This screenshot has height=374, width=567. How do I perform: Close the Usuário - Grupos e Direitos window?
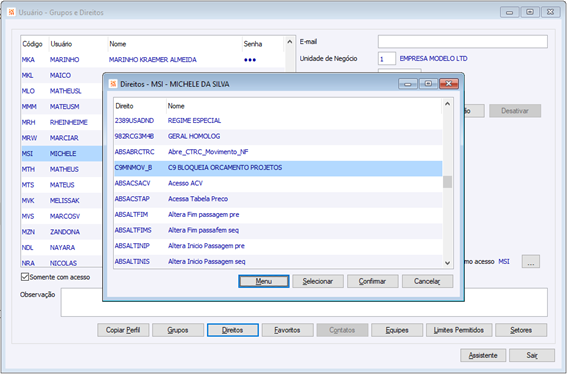(550, 12)
